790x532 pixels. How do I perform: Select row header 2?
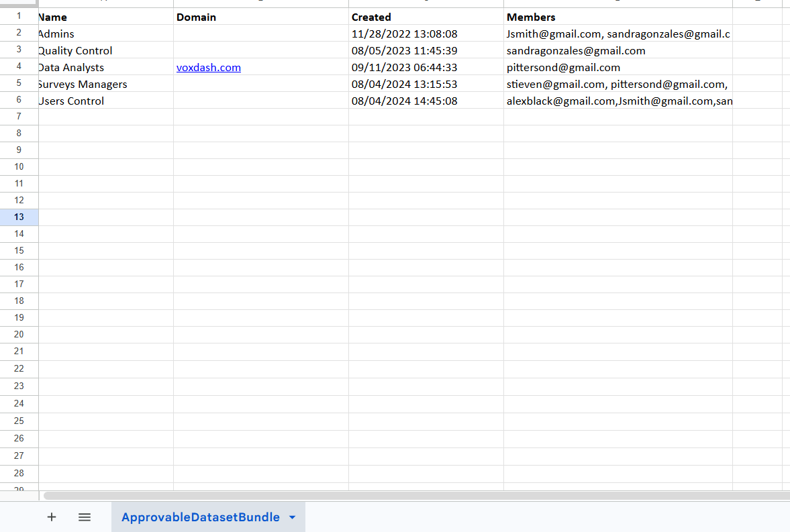[19, 33]
